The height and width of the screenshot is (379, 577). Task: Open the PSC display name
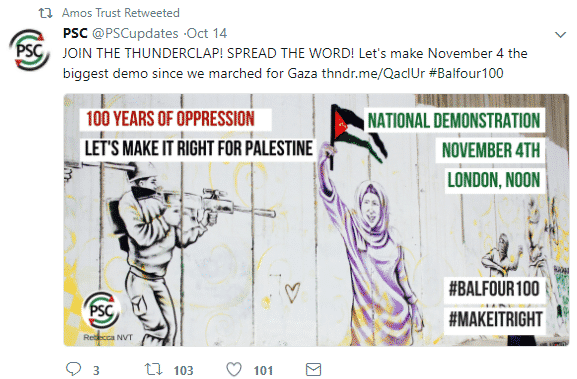tap(75, 33)
